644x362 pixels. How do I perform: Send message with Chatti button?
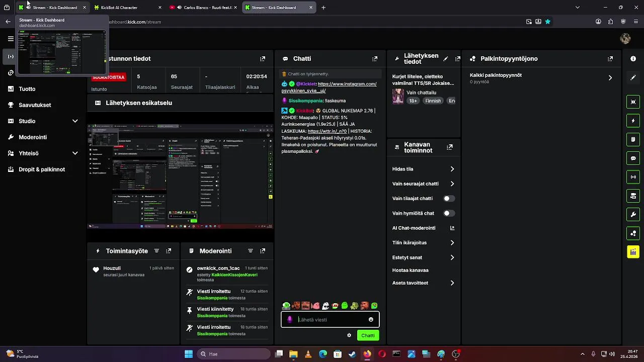click(x=368, y=335)
